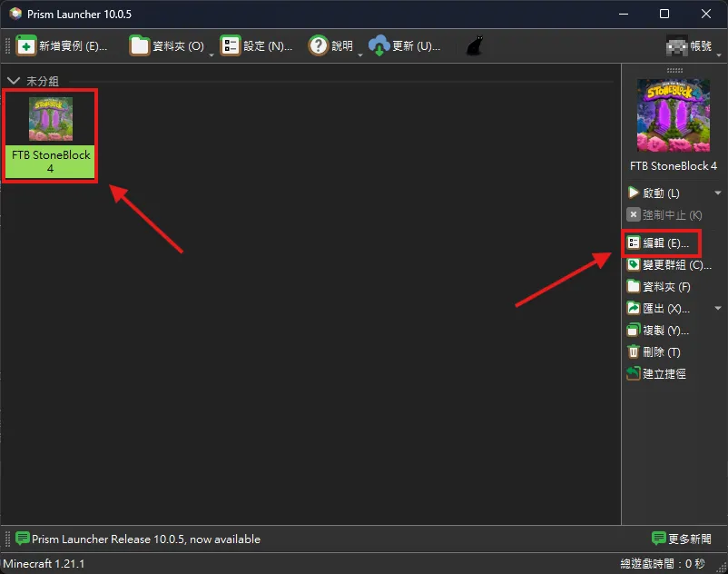
Task: Click the black cat icon in toolbar
Action: pos(474,45)
